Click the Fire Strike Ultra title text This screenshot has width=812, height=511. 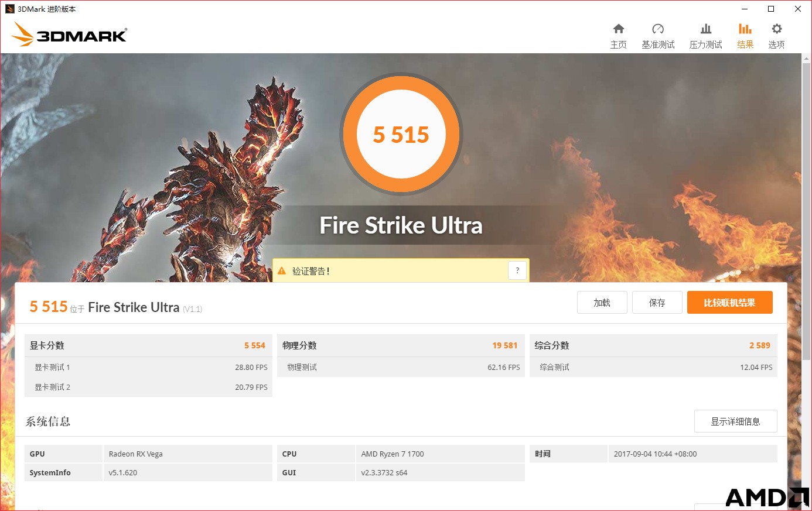coord(401,225)
